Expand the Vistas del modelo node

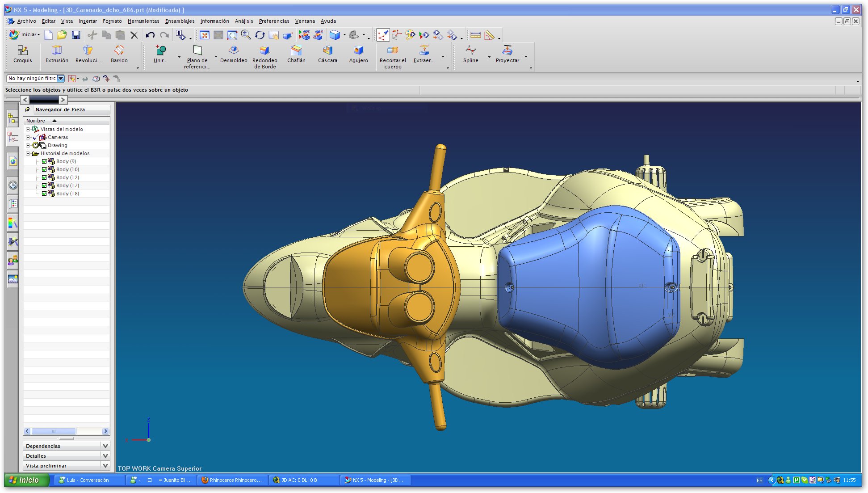[28, 129]
